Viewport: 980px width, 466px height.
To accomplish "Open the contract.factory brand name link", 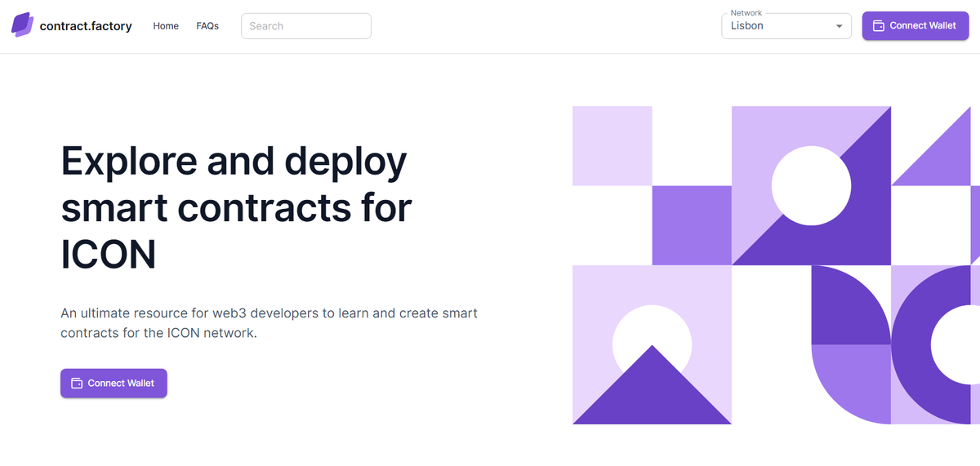I will coord(86,26).
